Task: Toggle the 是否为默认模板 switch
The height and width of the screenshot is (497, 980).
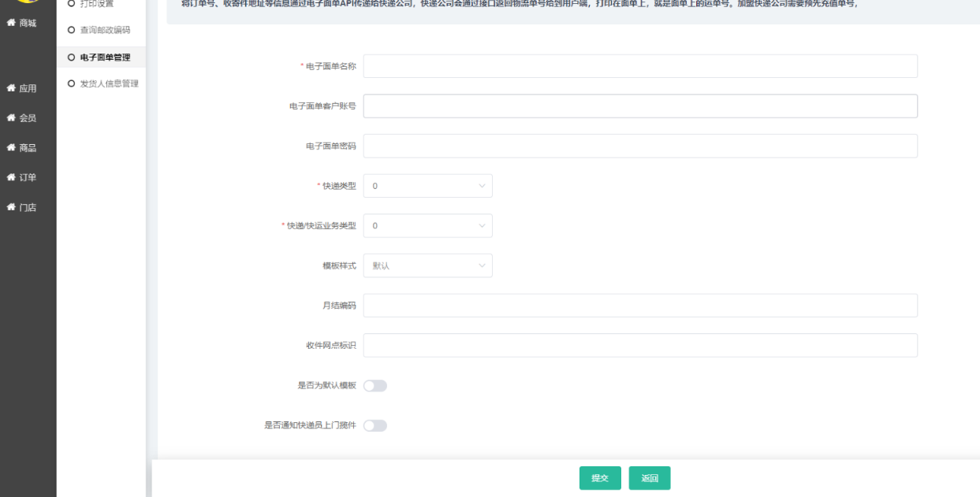Action: (x=375, y=386)
